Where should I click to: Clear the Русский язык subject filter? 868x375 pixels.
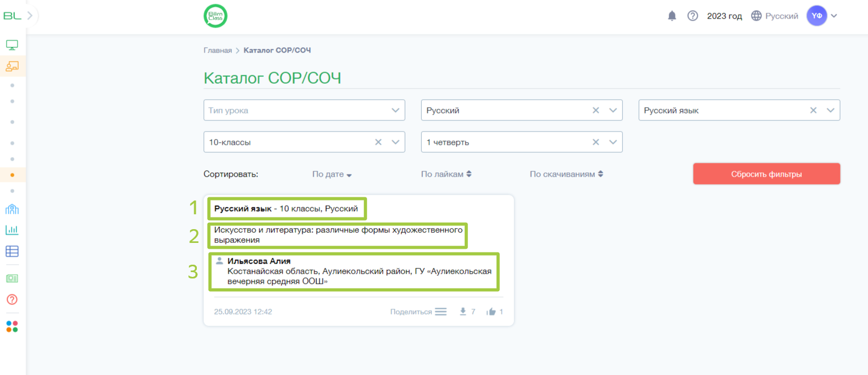(813, 110)
